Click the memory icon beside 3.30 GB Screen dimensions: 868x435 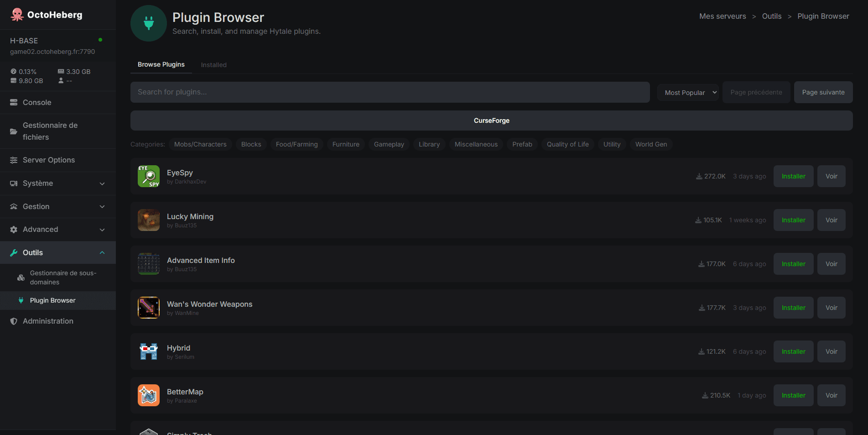click(61, 72)
